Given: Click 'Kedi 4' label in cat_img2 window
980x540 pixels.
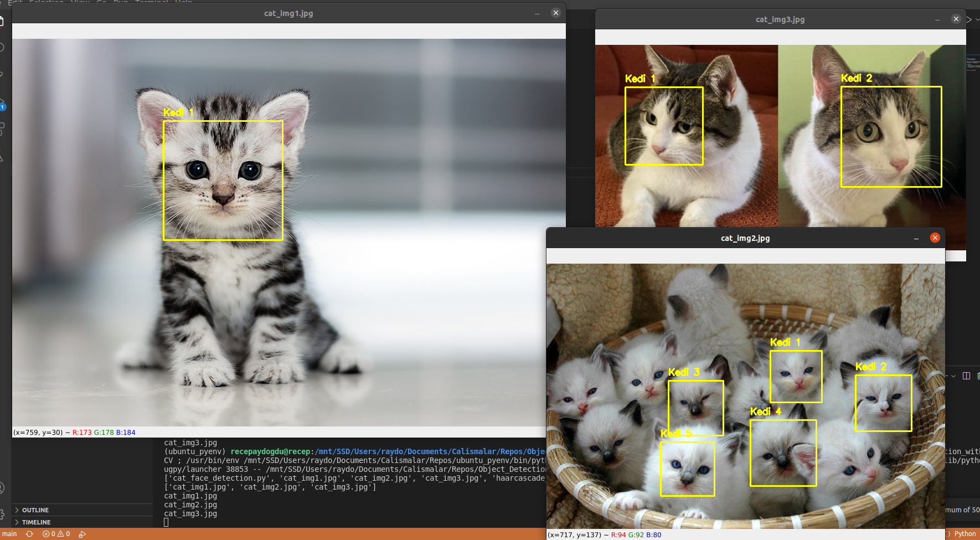Looking at the screenshot, I should (x=766, y=411).
